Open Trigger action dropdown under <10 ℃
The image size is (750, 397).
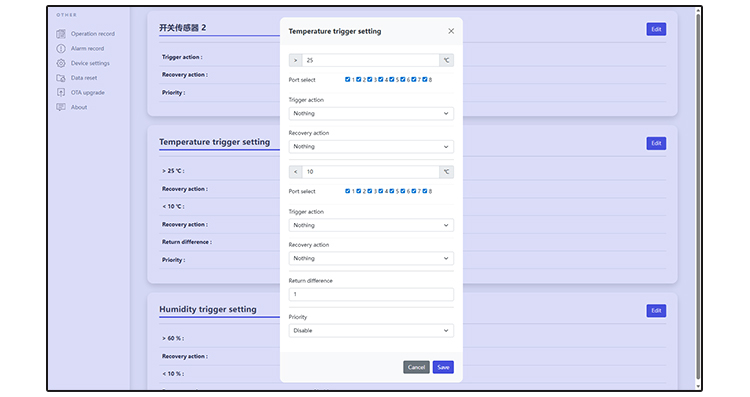coord(371,225)
